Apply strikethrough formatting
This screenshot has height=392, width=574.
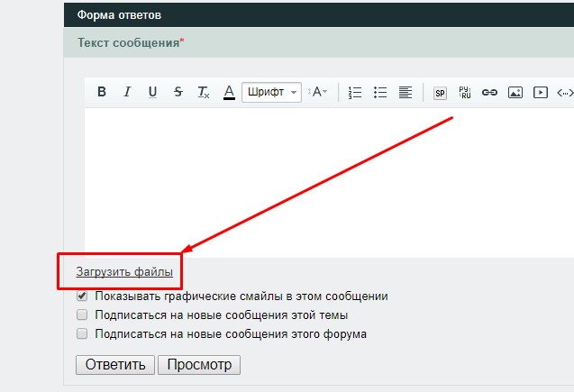click(178, 92)
